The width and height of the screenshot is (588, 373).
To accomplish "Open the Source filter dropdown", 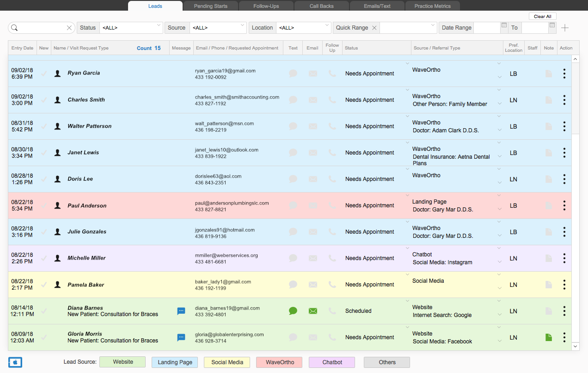I will click(x=219, y=28).
